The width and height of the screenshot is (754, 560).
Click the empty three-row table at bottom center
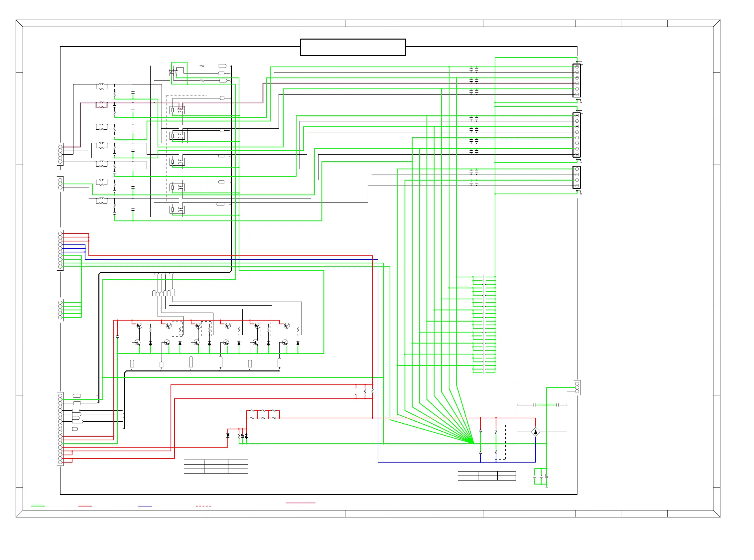pyautogui.click(x=216, y=467)
